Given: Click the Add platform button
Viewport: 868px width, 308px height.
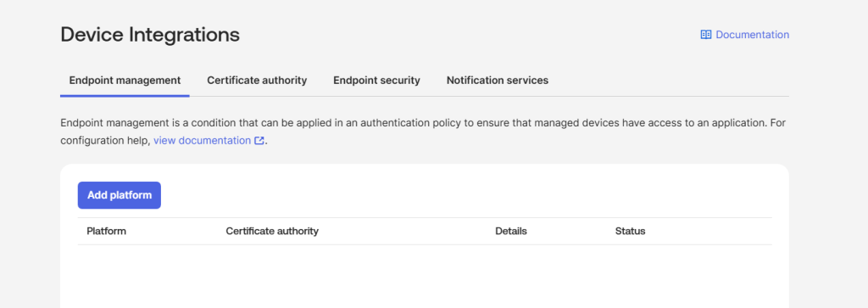Looking at the screenshot, I should [119, 195].
